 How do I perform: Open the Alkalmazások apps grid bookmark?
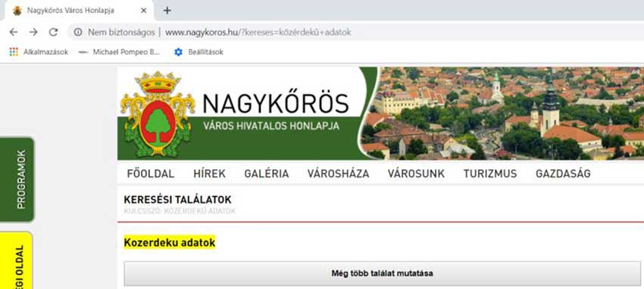coord(39,52)
